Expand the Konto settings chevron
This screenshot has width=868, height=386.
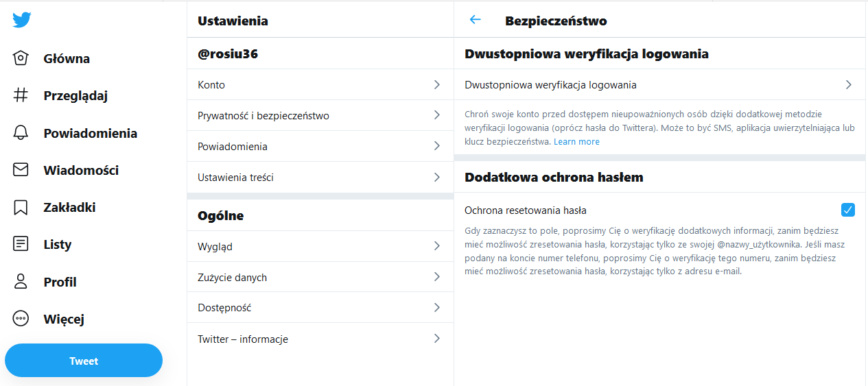[x=437, y=84]
